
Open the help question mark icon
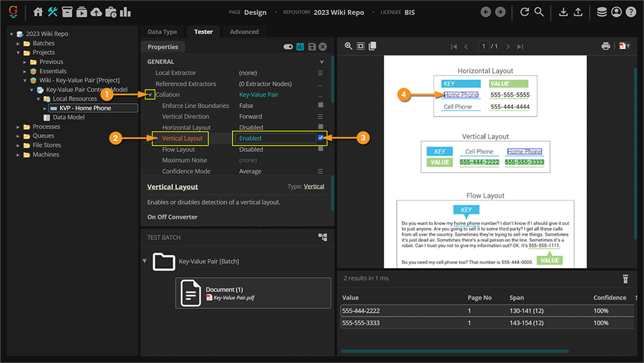point(630,12)
